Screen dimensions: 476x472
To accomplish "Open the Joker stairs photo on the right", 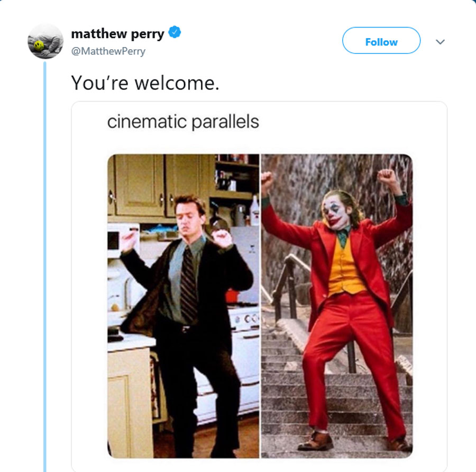I will tap(337, 306).
